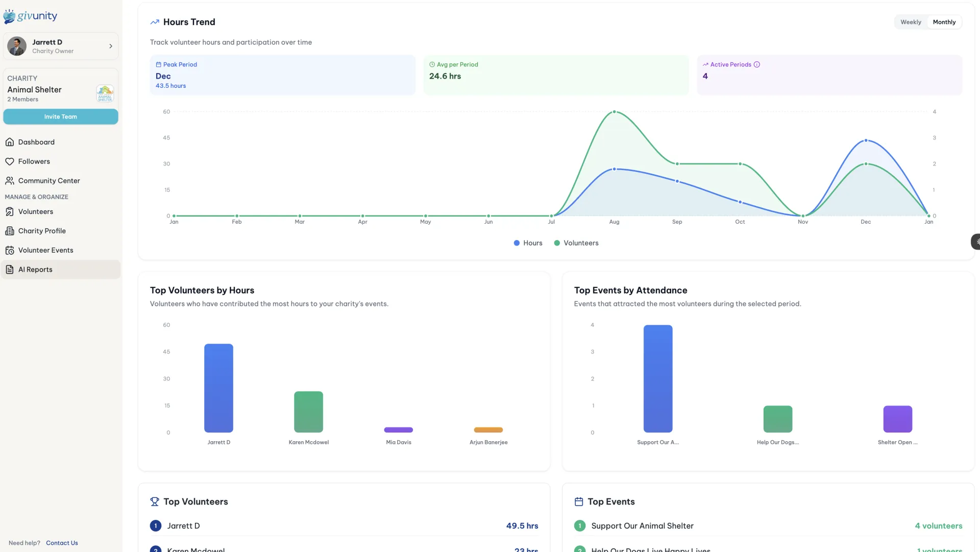Click the Dashboard home icon

point(10,142)
